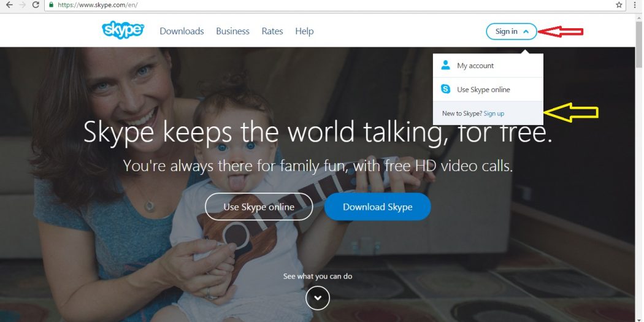Go to the Rates page
The image size is (644, 322).
[272, 31]
